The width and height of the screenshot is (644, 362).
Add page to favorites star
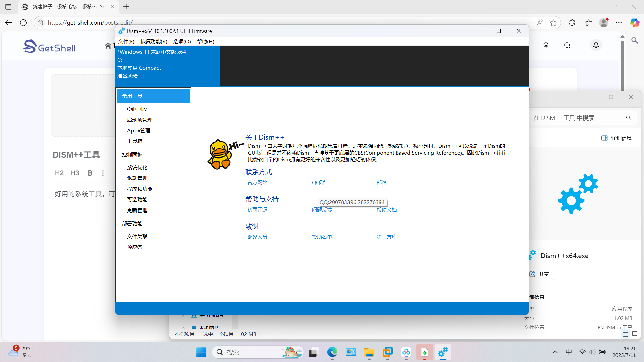(x=553, y=22)
